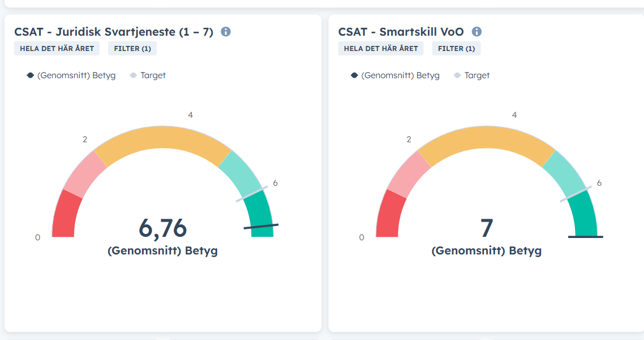
Task: Click the dark needle on Juridisk gauge
Action: [x=261, y=227]
